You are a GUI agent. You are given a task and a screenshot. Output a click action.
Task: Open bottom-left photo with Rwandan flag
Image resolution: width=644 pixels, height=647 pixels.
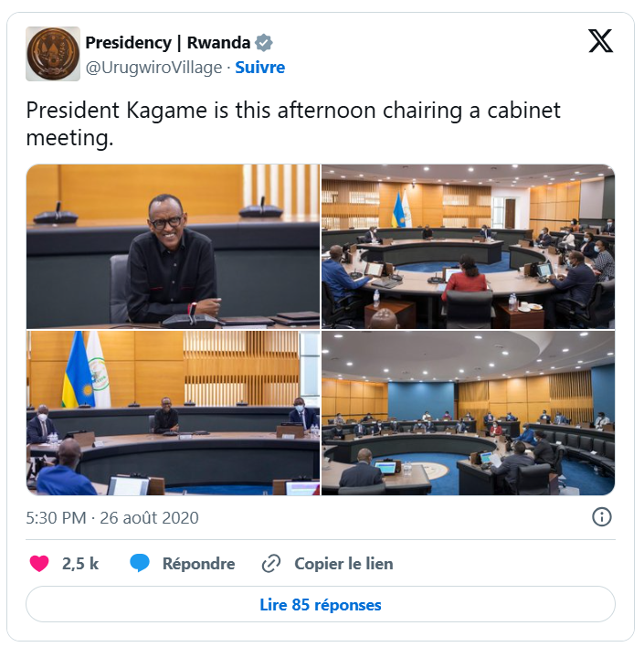[174, 413]
